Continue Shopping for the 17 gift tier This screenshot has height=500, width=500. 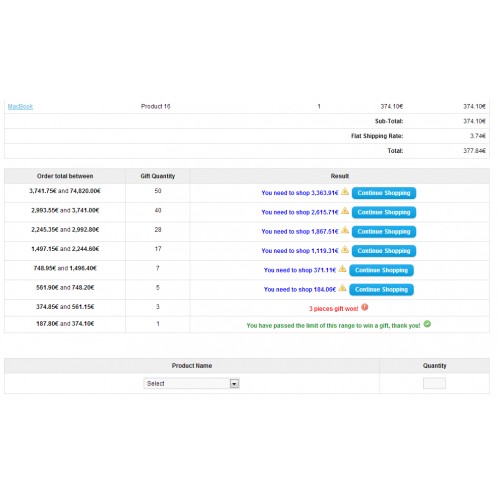point(384,251)
